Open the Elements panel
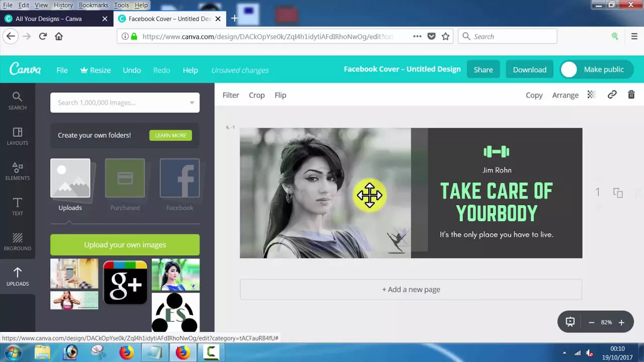 [x=18, y=171]
